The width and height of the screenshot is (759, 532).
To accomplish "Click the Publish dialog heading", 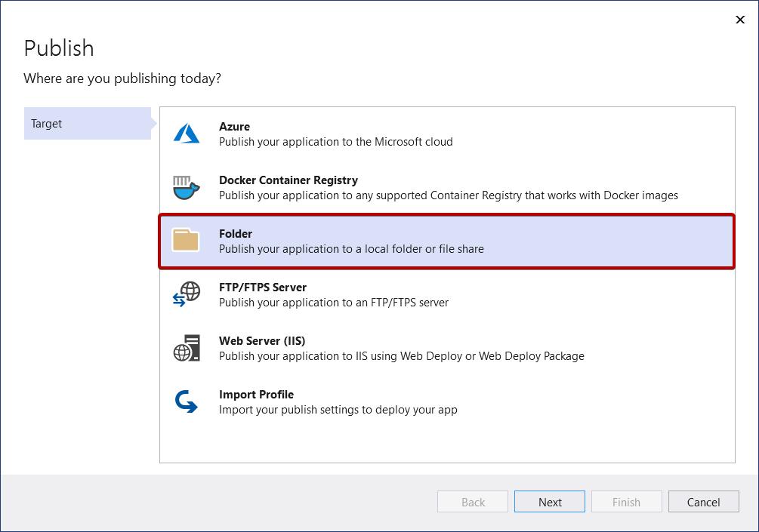I will (59, 48).
